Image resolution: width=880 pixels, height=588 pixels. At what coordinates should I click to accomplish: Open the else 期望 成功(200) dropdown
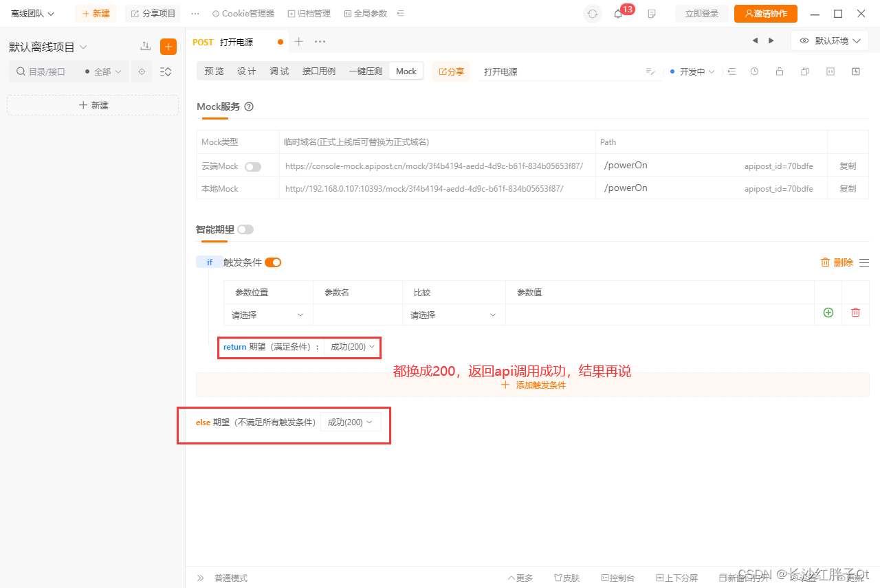[x=351, y=422]
